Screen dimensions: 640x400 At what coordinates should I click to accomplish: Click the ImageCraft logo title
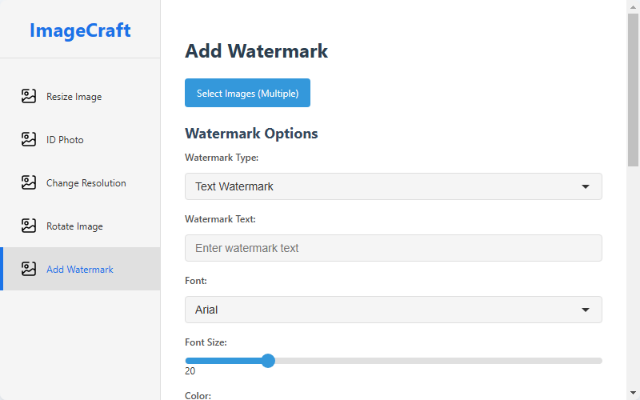(80, 30)
